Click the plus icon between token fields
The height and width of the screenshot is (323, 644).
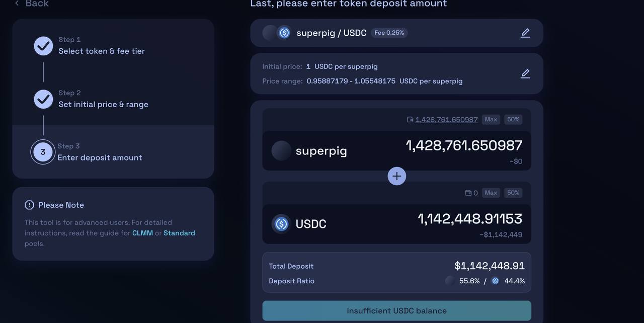[x=397, y=176]
